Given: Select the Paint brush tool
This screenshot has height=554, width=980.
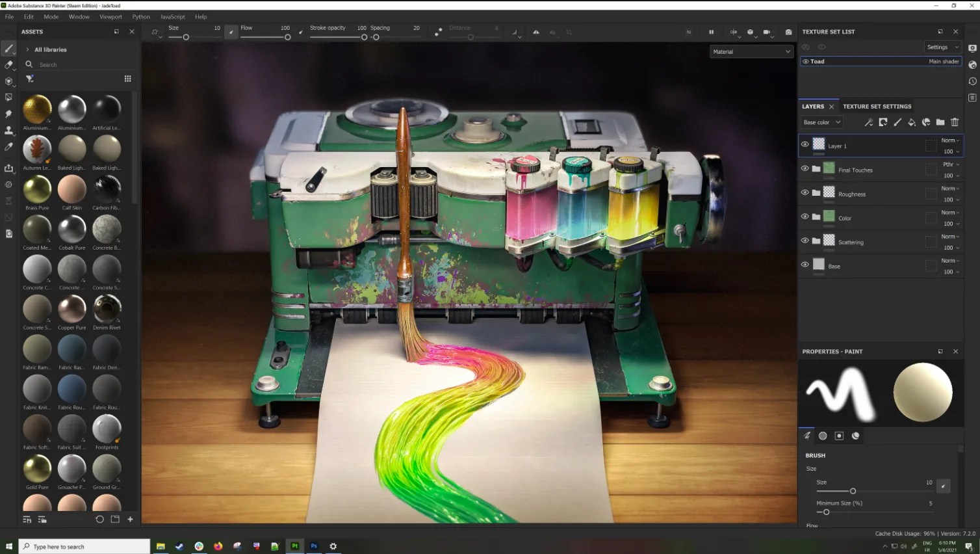Looking at the screenshot, I should pos(8,48).
